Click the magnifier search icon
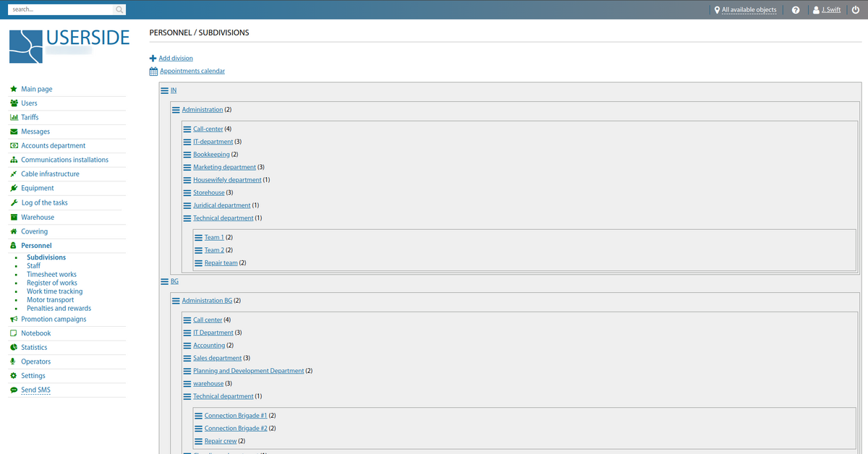Image resolution: width=868 pixels, height=454 pixels. pyautogui.click(x=119, y=10)
